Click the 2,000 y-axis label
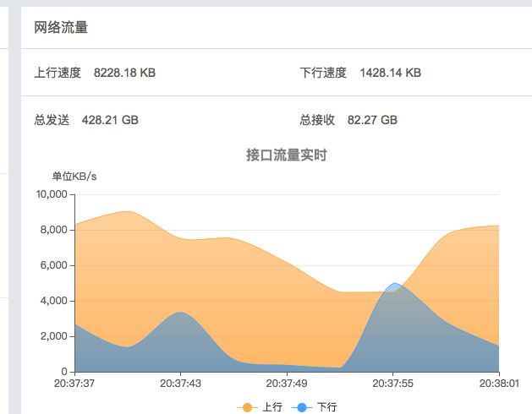Image resolution: width=532 pixels, height=414 pixels. pos(53,336)
